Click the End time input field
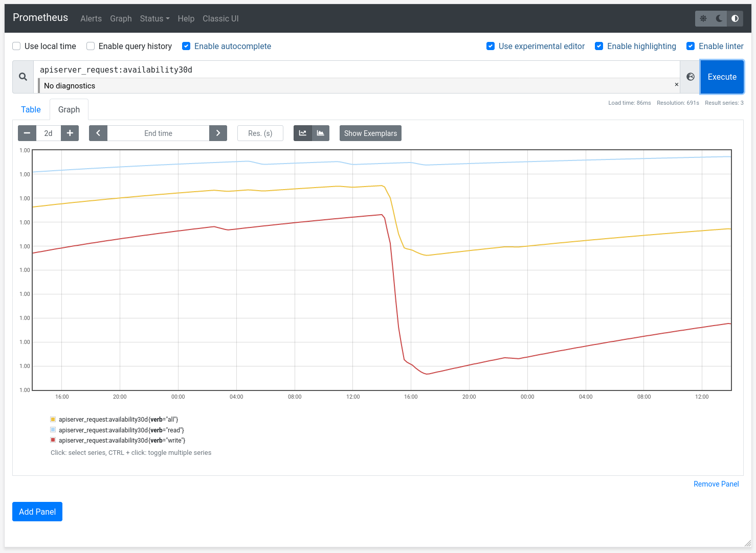 click(x=158, y=133)
